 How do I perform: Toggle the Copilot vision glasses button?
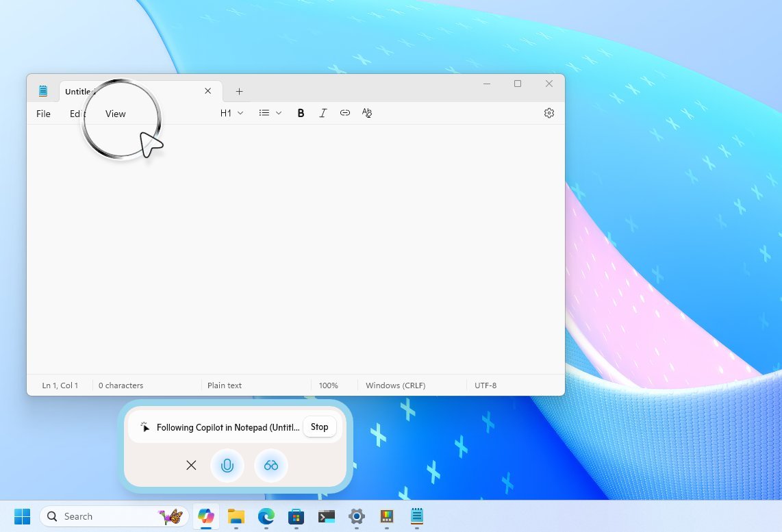[x=271, y=466]
